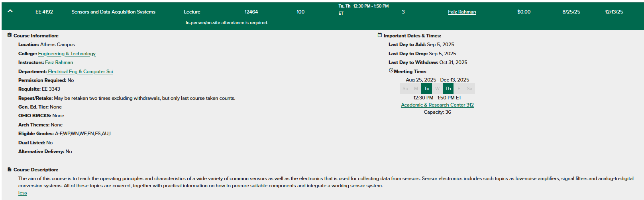Screen dimensions: 644x200
Task: Click the Lecture component label
Action: pyautogui.click(x=192, y=12)
